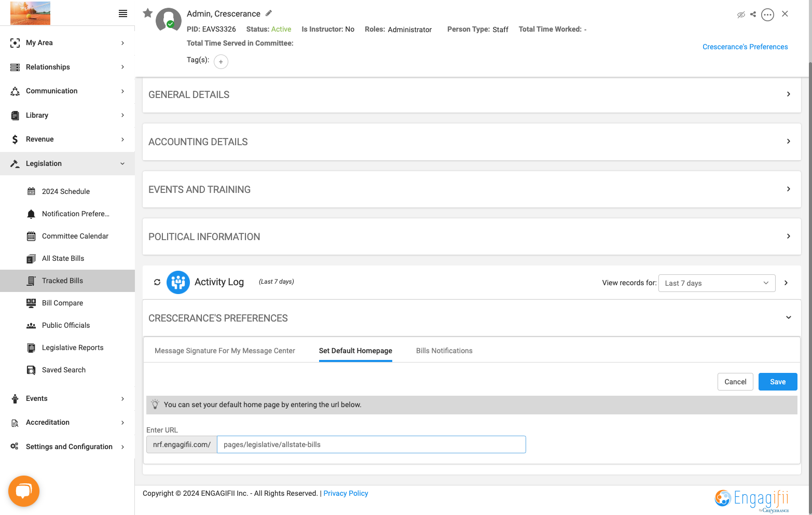Switch to Bills Notifications tab
Screen dimensions: 812x515
pos(444,351)
